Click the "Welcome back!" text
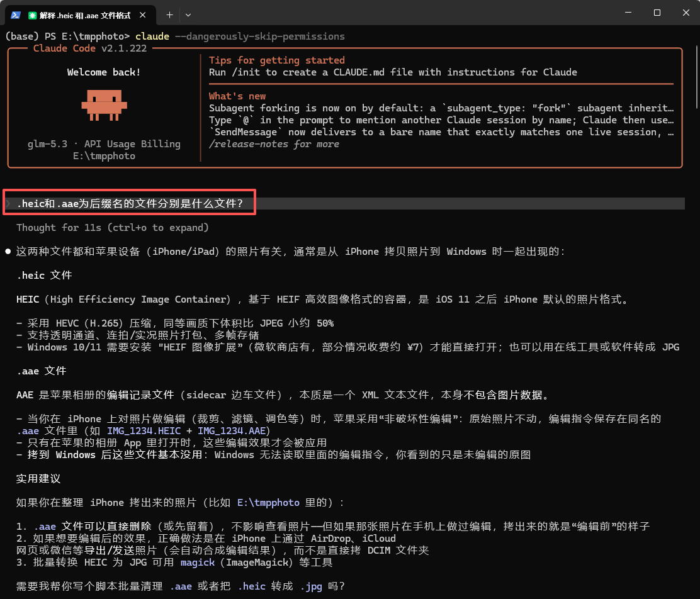The width and height of the screenshot is (700, 599). (104, 72)
